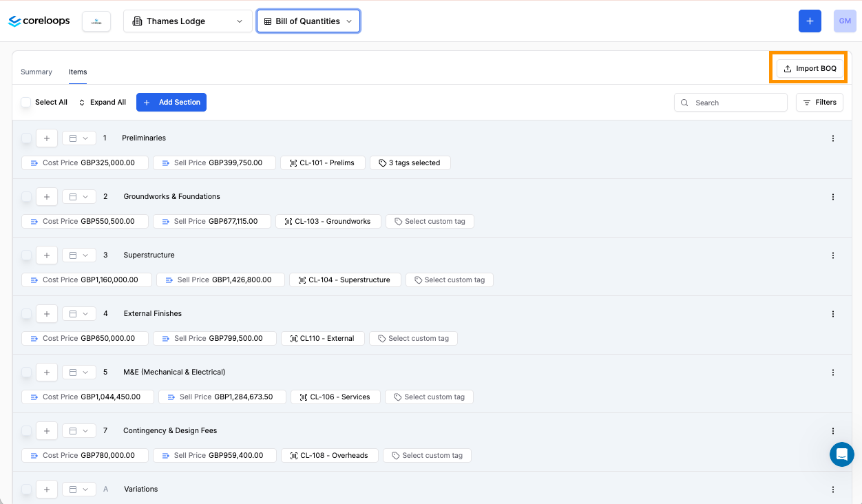Viewport: 862px width, 504px height.
Task: Open the type dropdown in External Finishes row
Action: tap(78, 314)
